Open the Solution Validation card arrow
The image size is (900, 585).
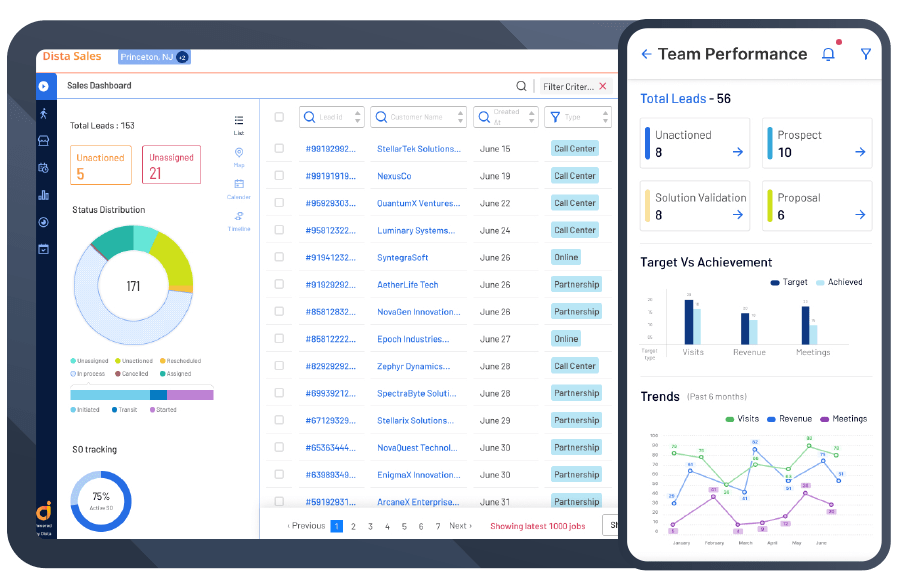[x=738, y=215]
